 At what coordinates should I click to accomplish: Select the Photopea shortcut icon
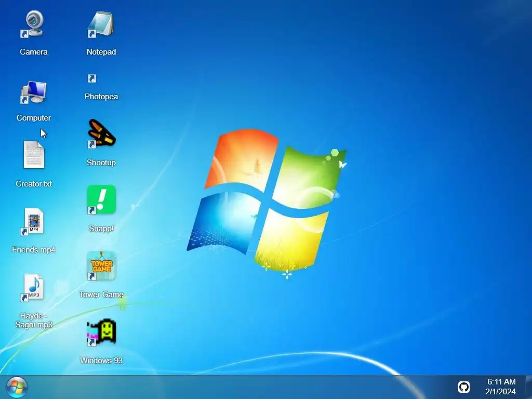(92, 78)
